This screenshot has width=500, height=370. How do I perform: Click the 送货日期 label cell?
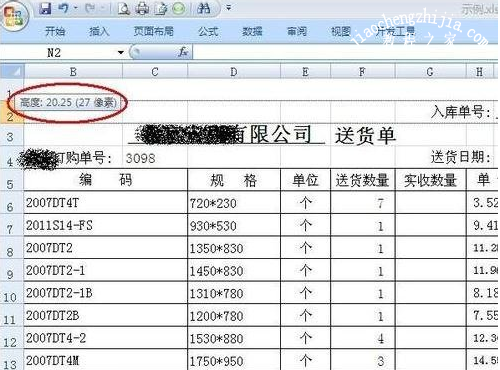[461, 157]
